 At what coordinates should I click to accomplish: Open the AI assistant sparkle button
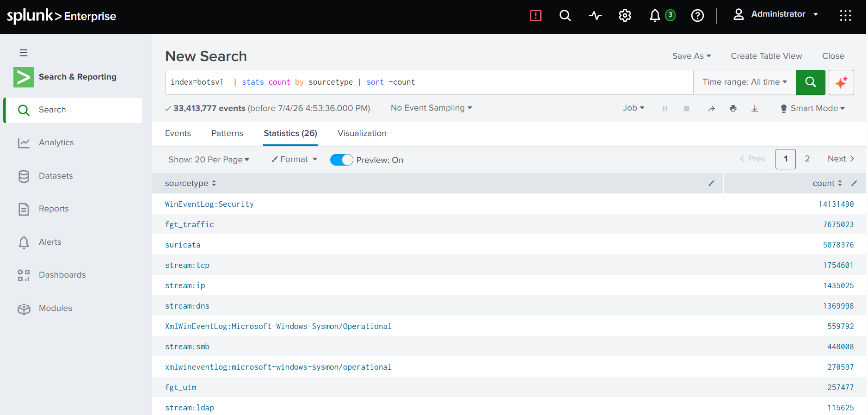841,82
